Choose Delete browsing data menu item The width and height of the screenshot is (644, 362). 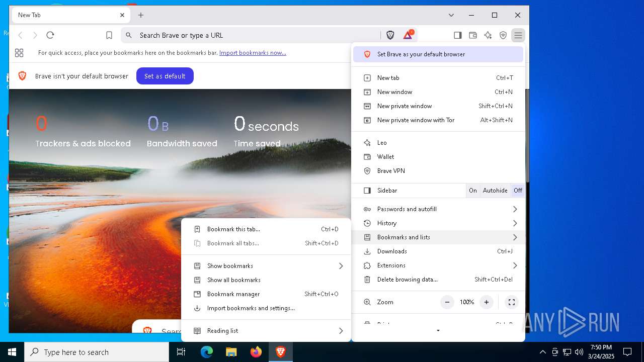pos(438,280)
